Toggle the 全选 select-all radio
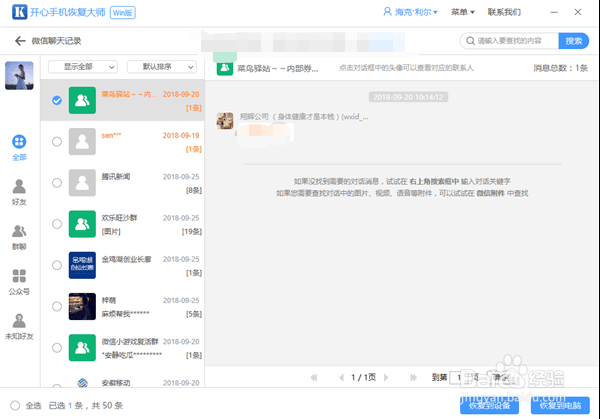This screenshot has height=419, width=600. click(15, 406)
